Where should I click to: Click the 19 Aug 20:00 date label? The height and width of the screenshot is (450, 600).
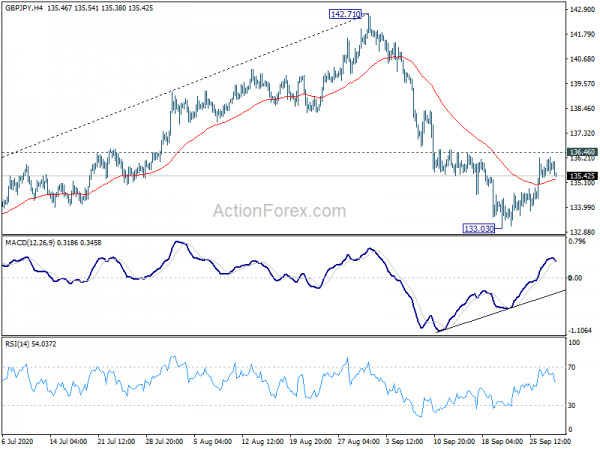click(x=310, y=441)
